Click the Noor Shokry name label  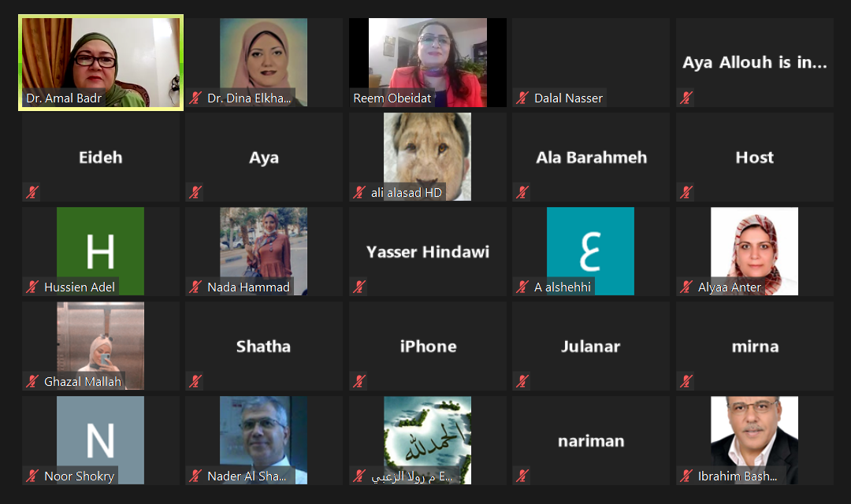coord(80,476)
